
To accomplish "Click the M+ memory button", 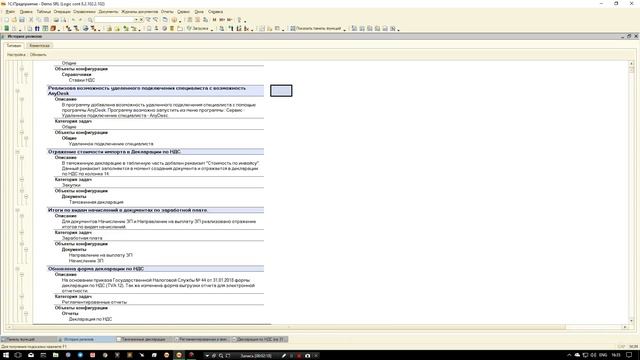I will (222, 20).
